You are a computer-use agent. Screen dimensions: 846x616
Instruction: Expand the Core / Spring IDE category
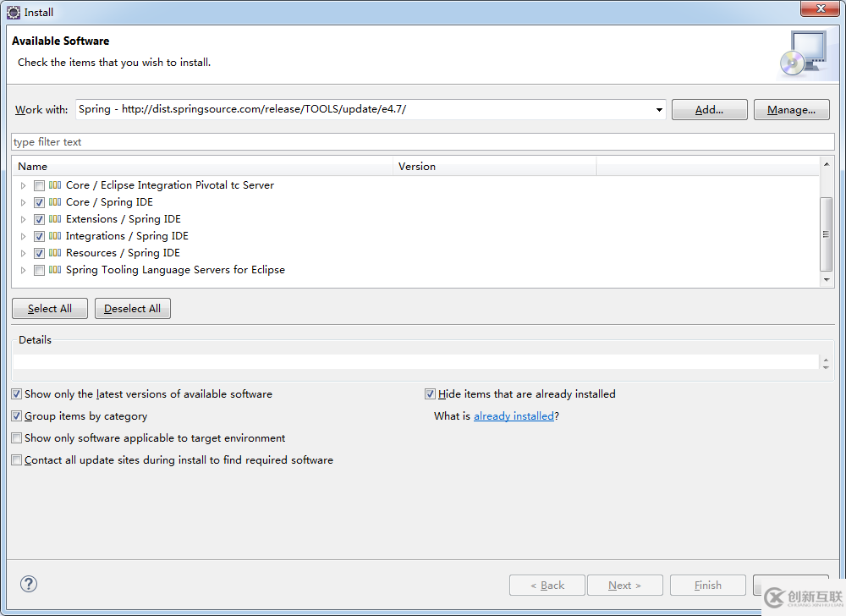[23, 203]
